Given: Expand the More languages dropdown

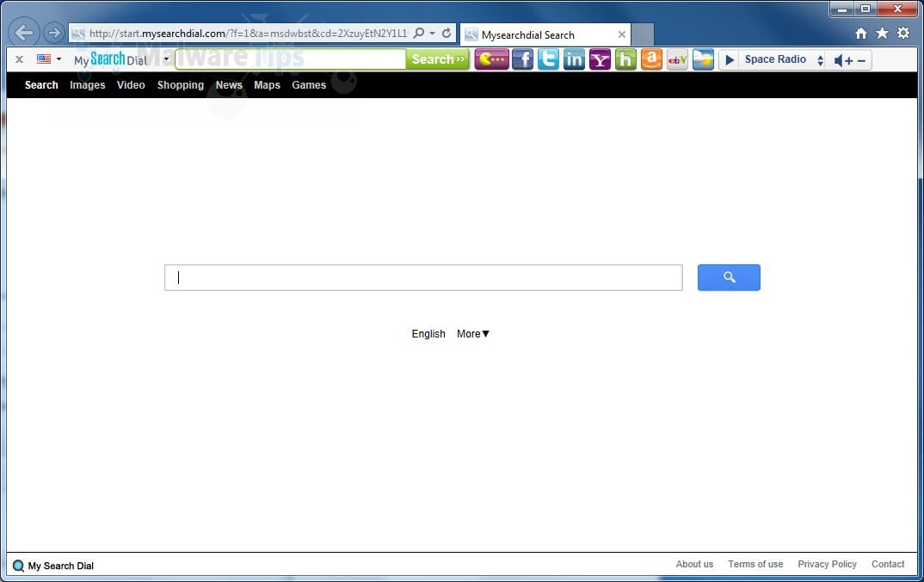Looking at the screenshot, I should [472, 334].
